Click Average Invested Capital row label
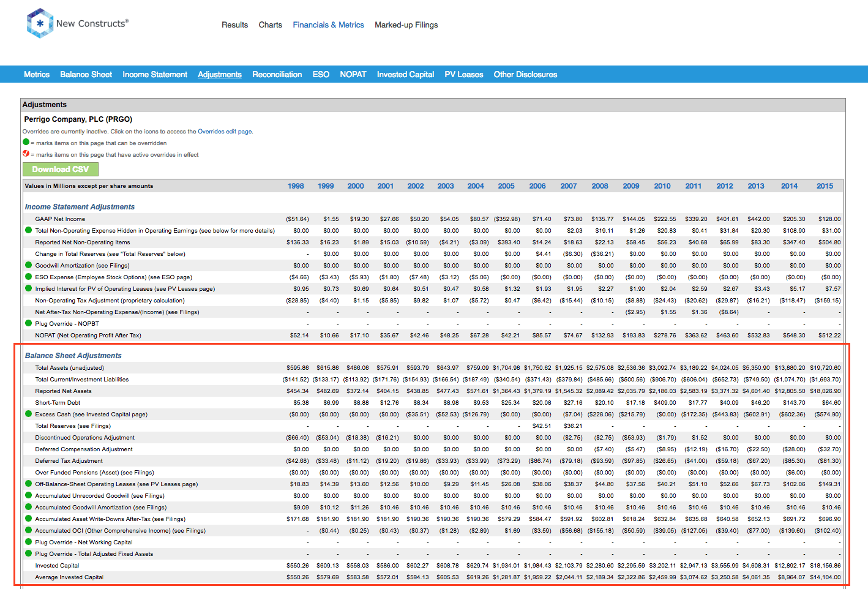The width and height of the screenshot is (868, 589). (x=69, y=577)
